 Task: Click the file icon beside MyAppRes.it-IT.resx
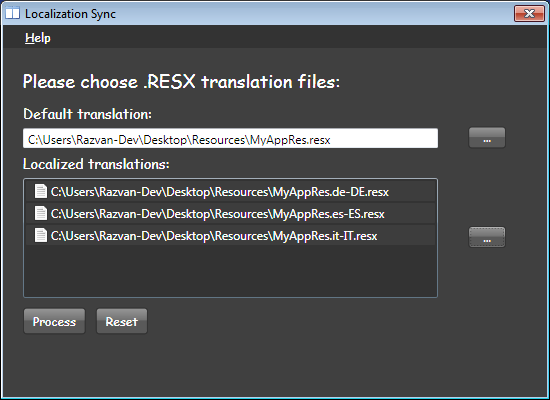click(41, 235)
